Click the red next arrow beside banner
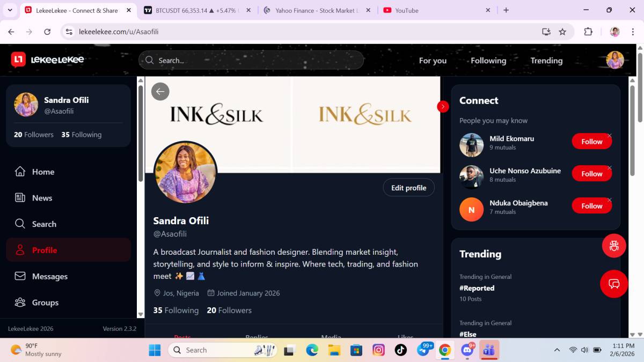This screenshot has width=644, height=362. (443, 107)
